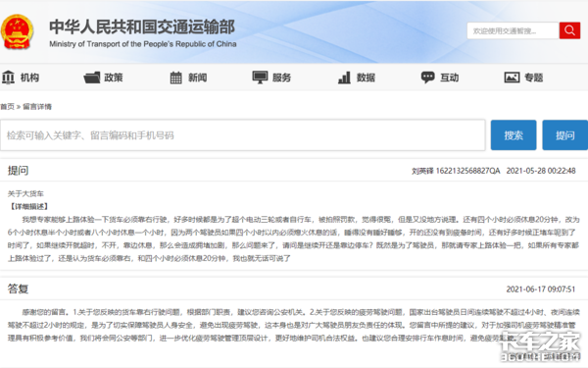Open the 政策 menu item
588x368 pixels.
click(114, 78)
